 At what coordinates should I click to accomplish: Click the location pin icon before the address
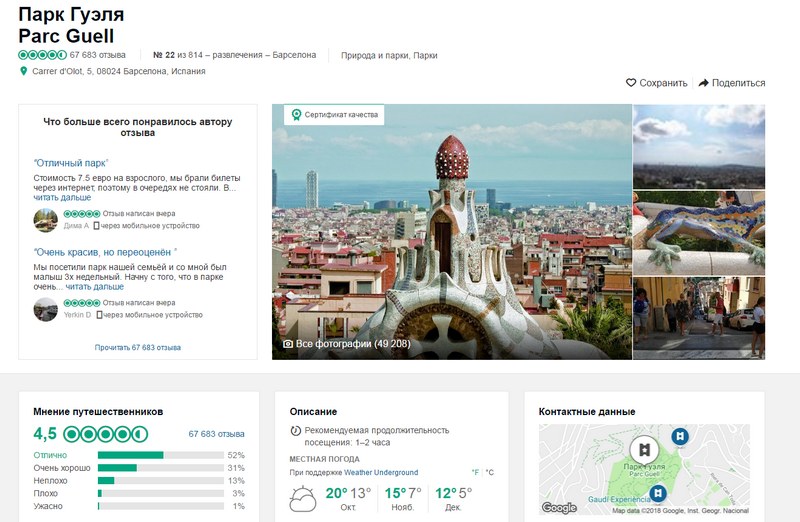[24, 71]
